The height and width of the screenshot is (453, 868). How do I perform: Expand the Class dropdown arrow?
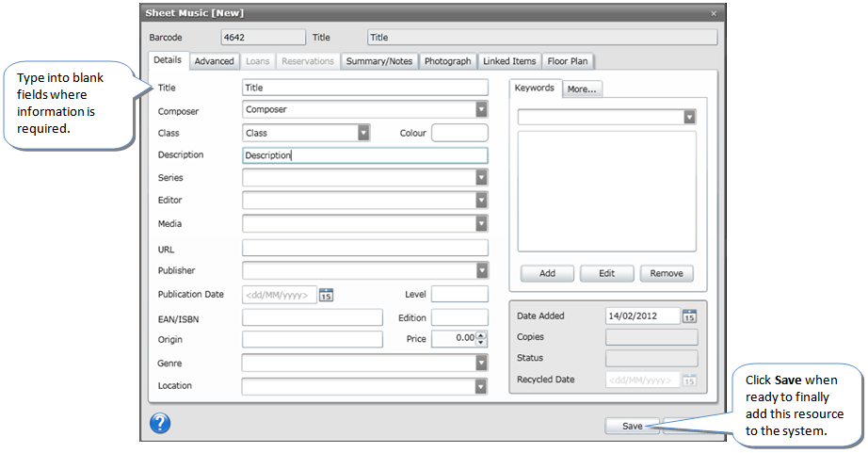(x=363, y=133)
